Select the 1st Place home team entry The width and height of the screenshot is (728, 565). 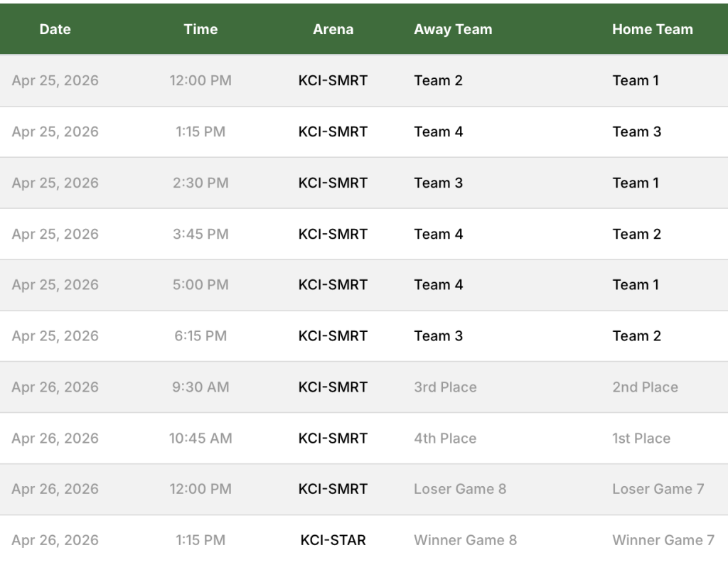(641, 438)
